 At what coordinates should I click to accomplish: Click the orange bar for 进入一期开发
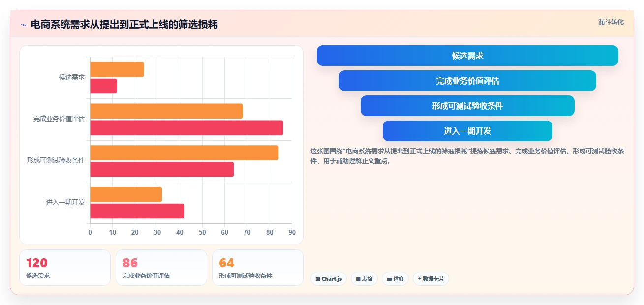tap(126, 194)
